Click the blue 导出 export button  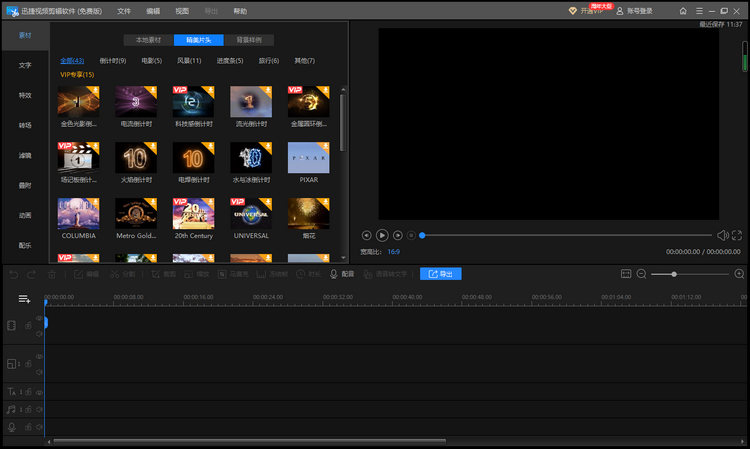[x=441, y=274]
